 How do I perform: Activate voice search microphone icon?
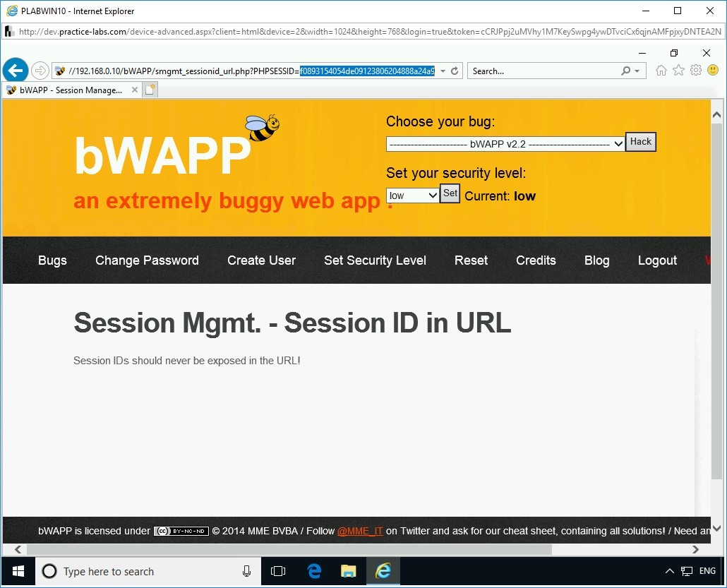(x=246, y=571)
